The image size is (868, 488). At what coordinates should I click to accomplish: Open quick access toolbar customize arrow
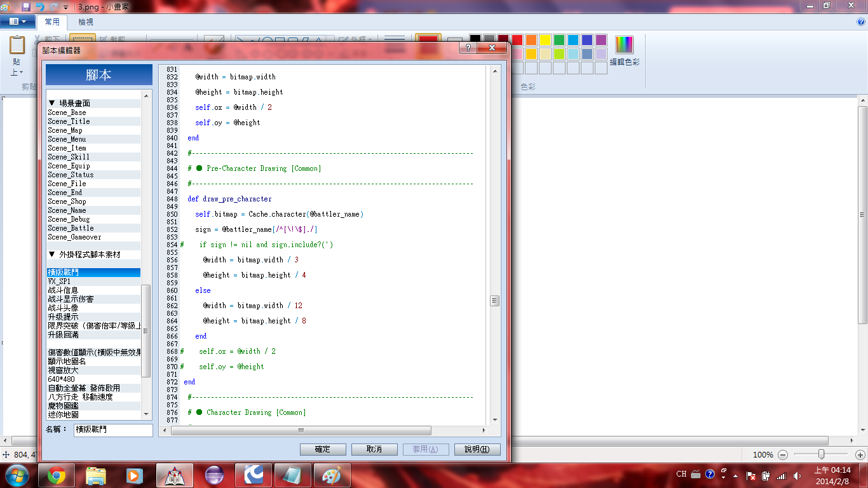click(66, 7)
